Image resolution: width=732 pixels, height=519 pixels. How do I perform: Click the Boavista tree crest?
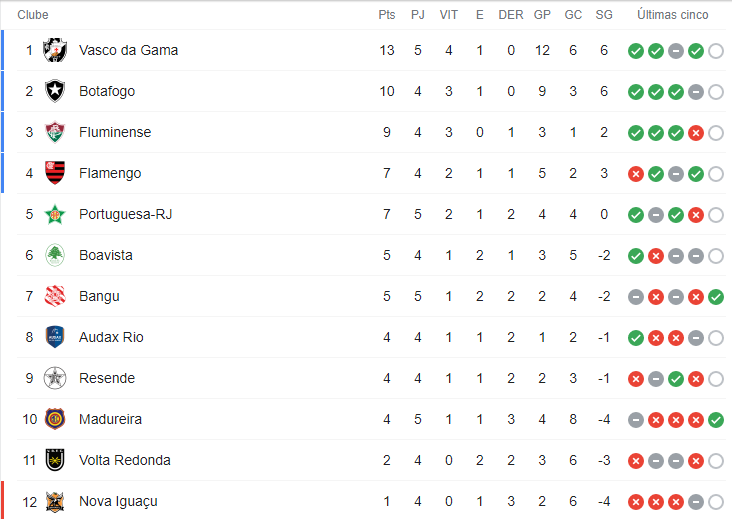click(x=55, y=255)
